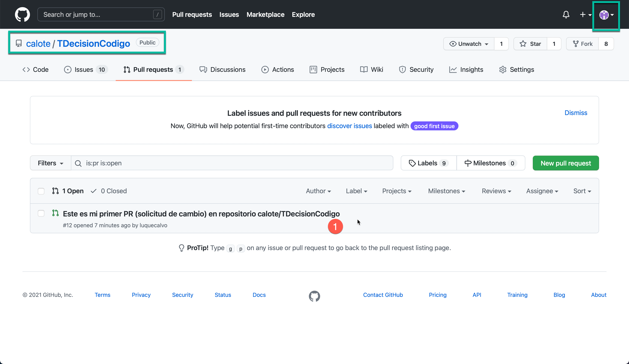This screenshot has height=364, width=629.
Task: Click the New pull request button
Action: (x=566, y=163)
